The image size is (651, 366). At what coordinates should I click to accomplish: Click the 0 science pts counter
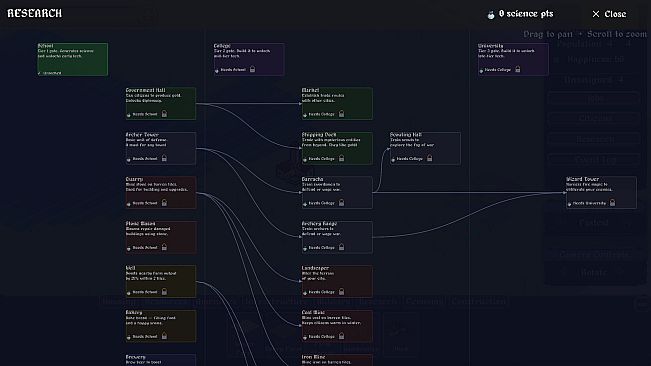coord(526,14)
